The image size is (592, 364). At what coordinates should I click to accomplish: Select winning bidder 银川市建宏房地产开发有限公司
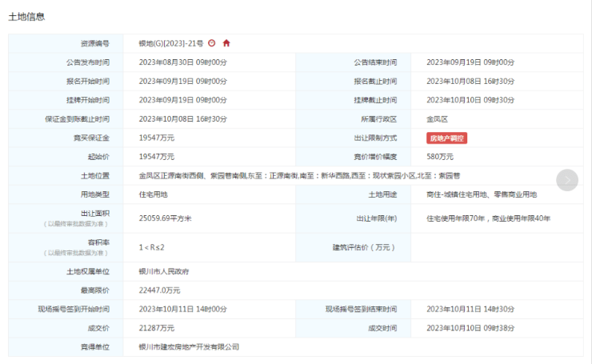(189, 347)
